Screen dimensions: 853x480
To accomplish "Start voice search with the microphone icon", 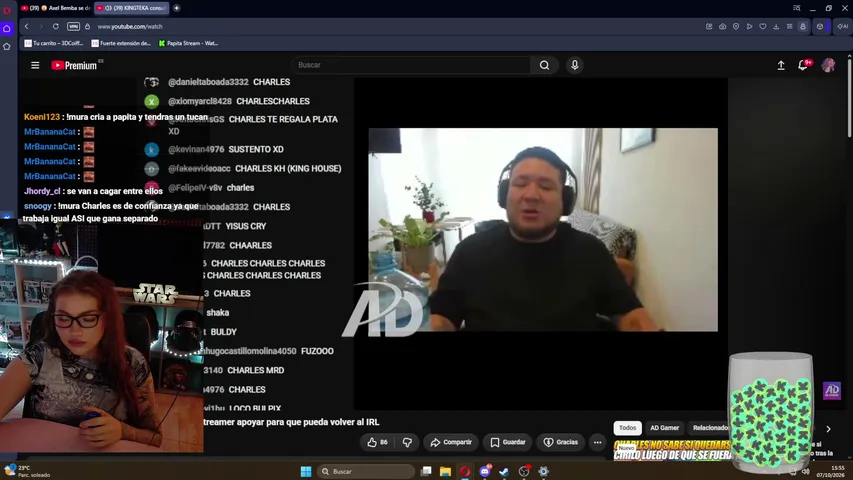I will 574,65.
